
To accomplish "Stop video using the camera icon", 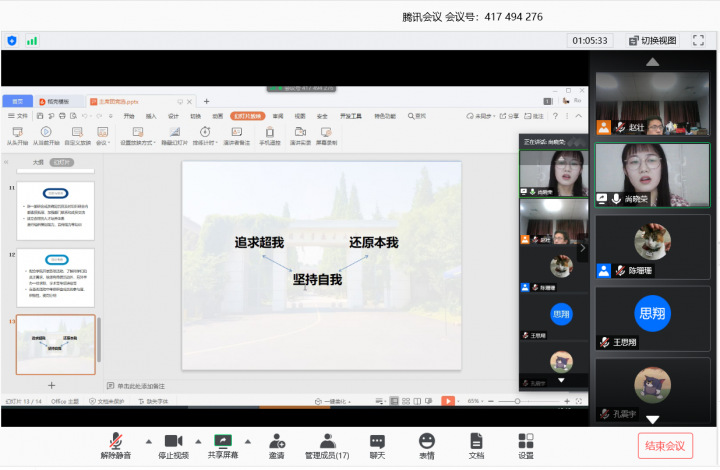I will click(x=173, y=441).
